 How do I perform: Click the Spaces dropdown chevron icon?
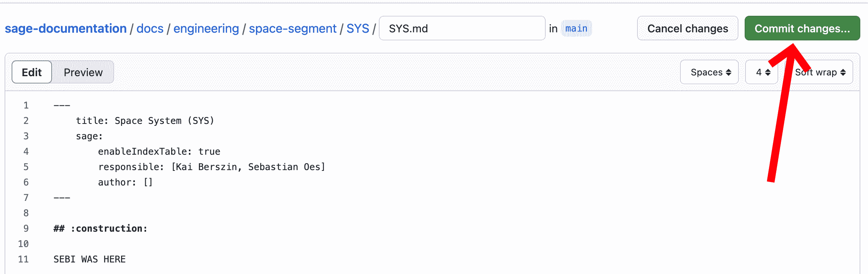pos(728,72)
